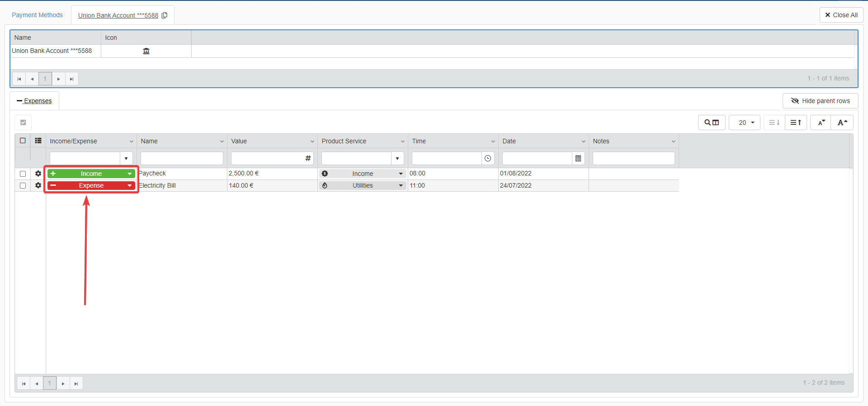
Task: Open the page size 20 dropdown
Action: click(745, 123)
